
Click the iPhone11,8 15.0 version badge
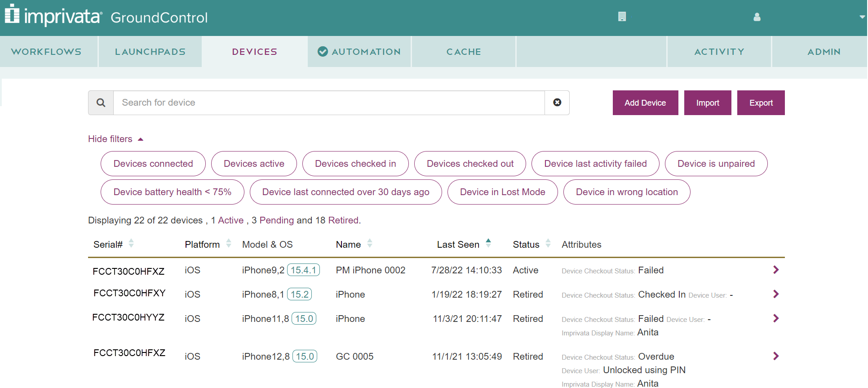(304, 318)
